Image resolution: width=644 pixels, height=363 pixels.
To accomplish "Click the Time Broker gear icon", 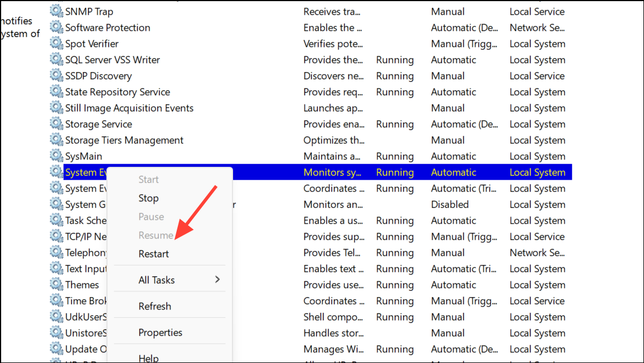I will (56, 300).
